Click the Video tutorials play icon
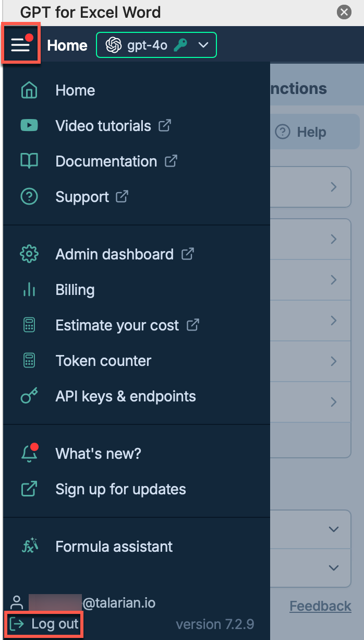This screenshot has height=640, width=364. 29,126
